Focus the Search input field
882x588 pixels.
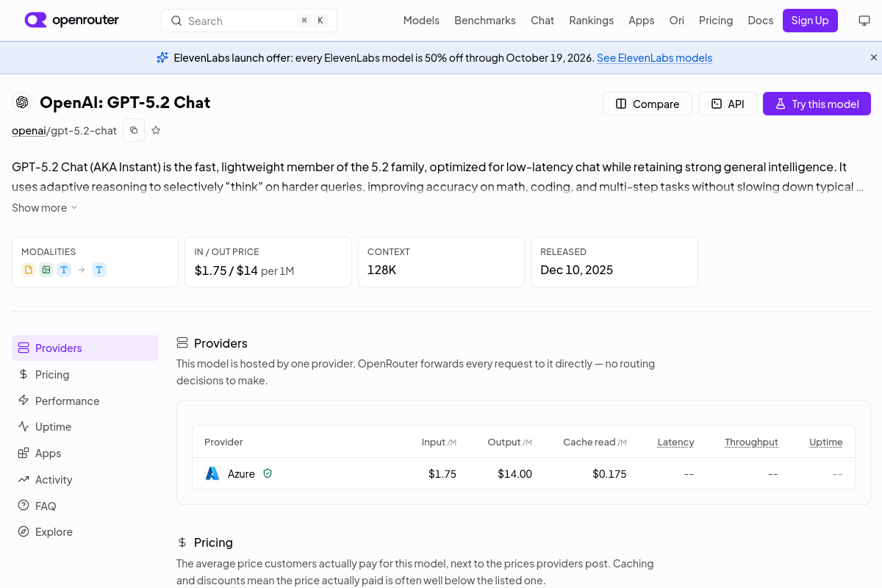(249, 21)
